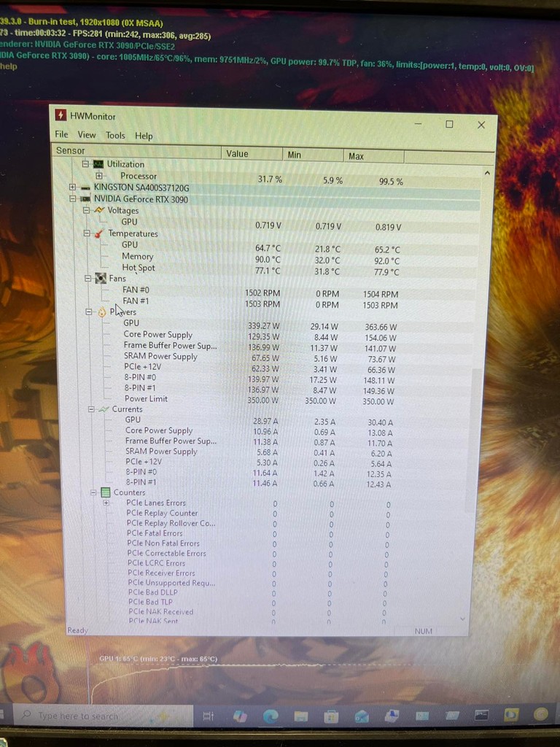Click the 31.7 % processor utilization value
560x747 pixels.
(270, 179)
